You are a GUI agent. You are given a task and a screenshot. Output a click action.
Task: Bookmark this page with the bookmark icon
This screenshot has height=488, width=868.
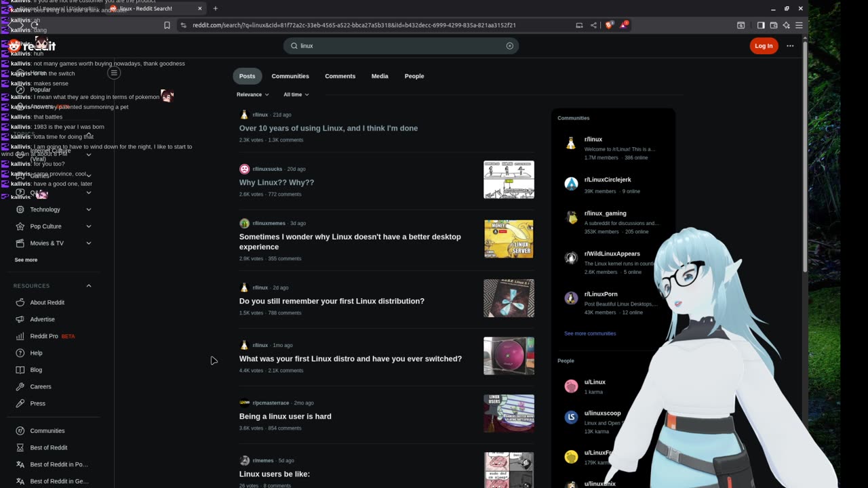coord(167,25)
